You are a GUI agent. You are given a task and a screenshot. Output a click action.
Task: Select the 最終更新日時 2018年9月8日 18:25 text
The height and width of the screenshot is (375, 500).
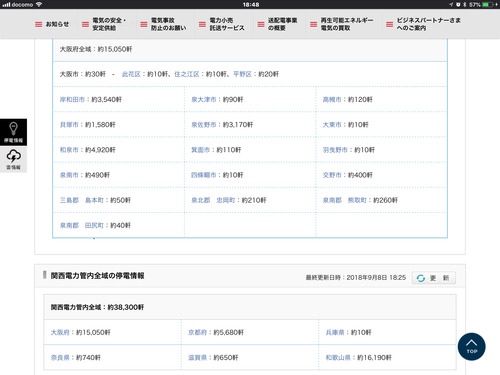point(356,278)
